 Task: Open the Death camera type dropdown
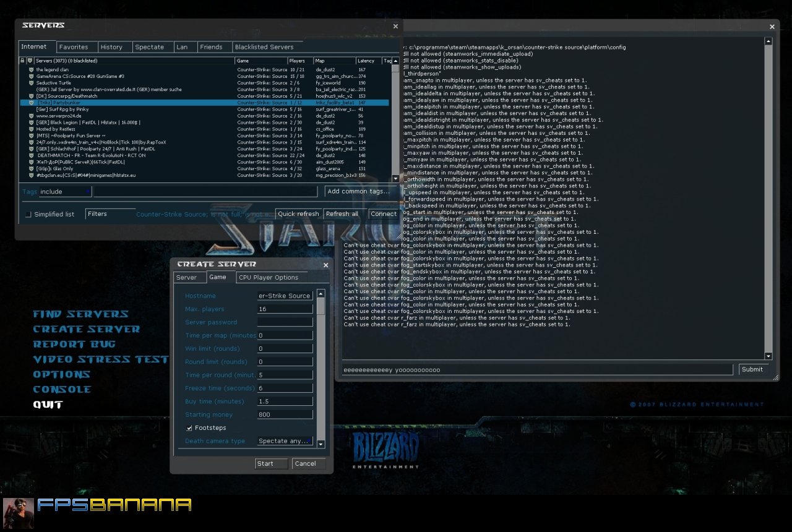(284, 440)
